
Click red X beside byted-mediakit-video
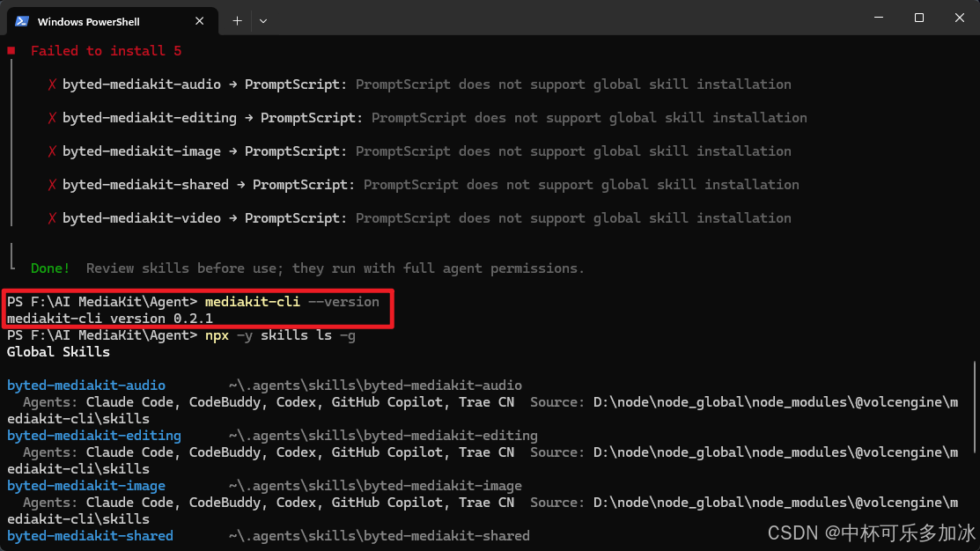[x=52, y=218]
